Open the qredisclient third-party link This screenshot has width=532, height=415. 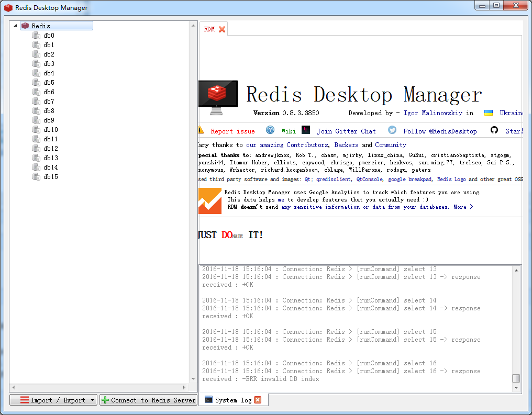click(334, 180)
